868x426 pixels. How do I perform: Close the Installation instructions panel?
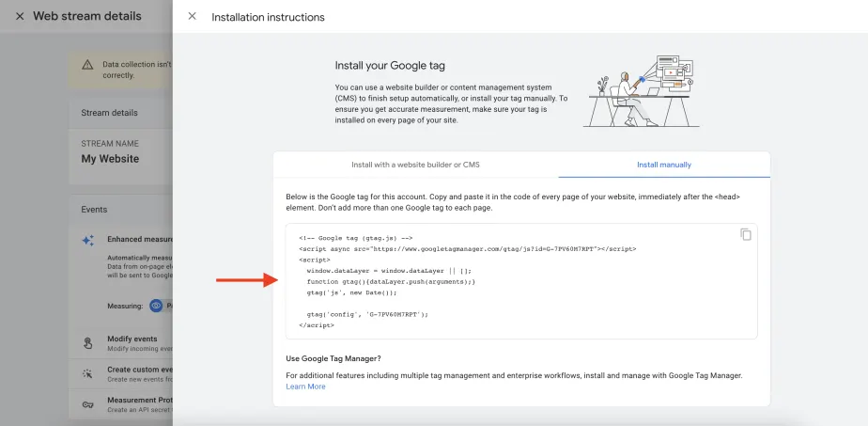coord(192,16)
